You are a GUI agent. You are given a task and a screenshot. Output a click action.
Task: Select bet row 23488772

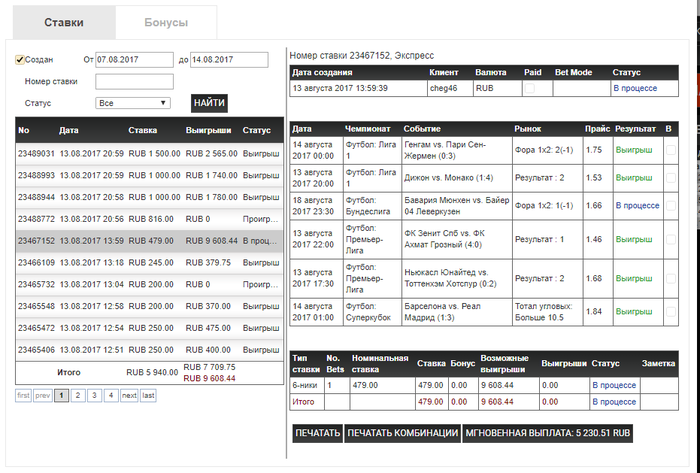[150, 220]
